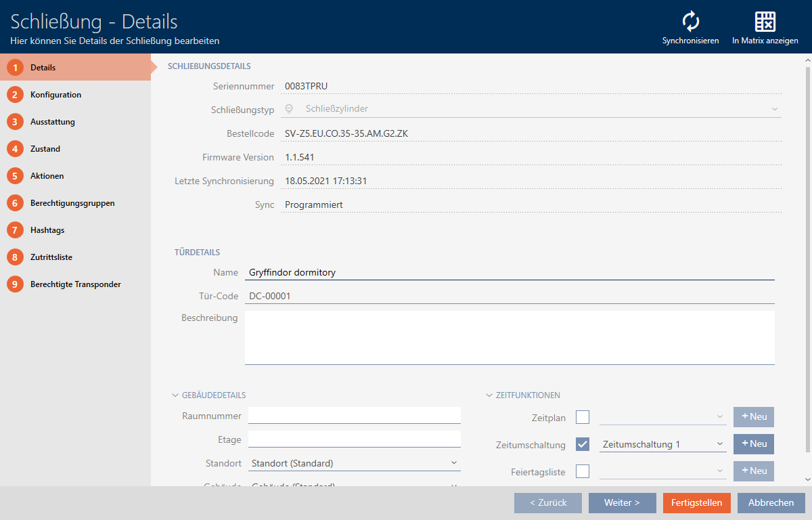This screenshot has height=520, width=812.
Task: Open the Zeitumschaltung 1 dropdown
Action: click(x=662, y=444)
